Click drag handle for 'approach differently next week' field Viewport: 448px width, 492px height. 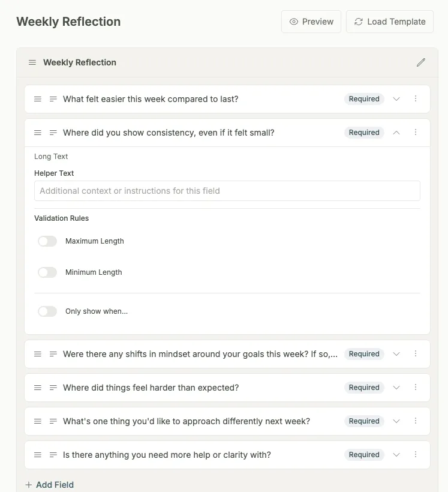(38, 421)
